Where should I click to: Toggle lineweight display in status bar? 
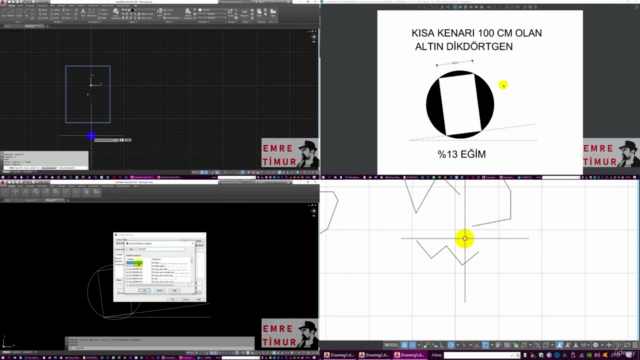[x=498, y=345]
